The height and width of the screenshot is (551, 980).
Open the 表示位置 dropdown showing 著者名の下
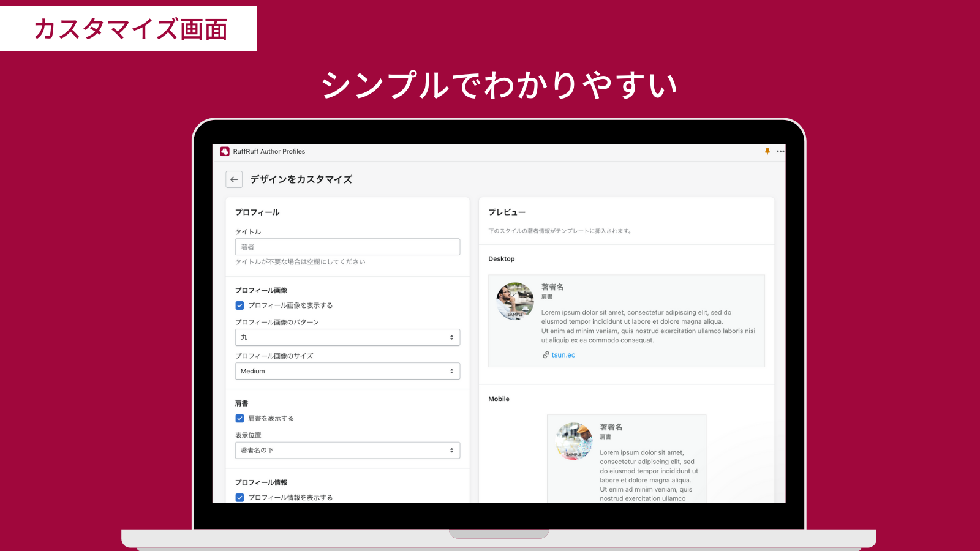click(x=347, y=451)
